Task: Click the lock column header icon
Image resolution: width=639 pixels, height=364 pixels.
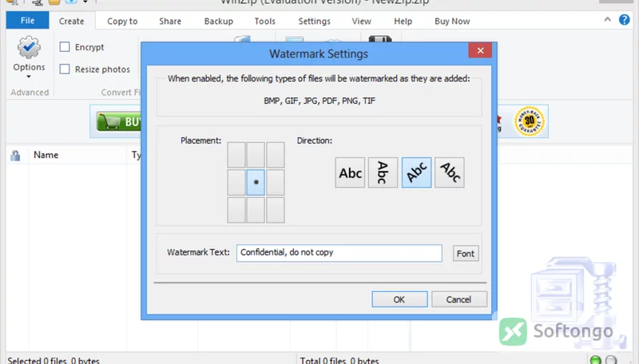Action: pyautogui.click(x=15, y=155)
